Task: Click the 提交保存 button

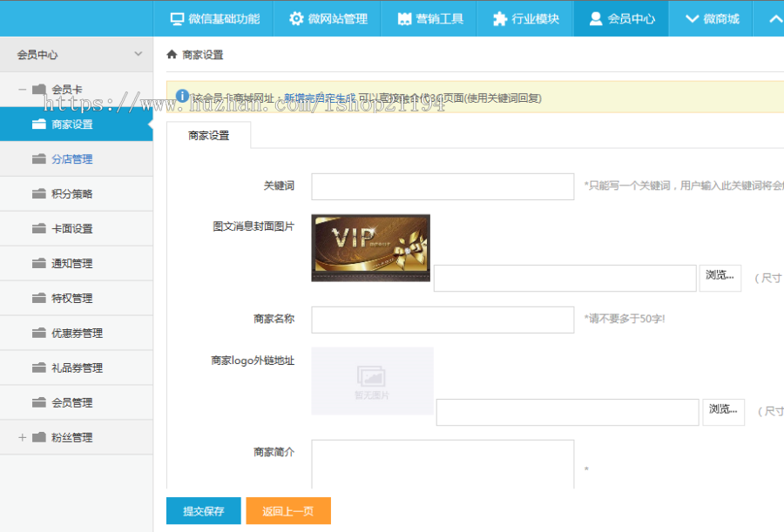Action: pyautogui.click(x=203, y=511)
